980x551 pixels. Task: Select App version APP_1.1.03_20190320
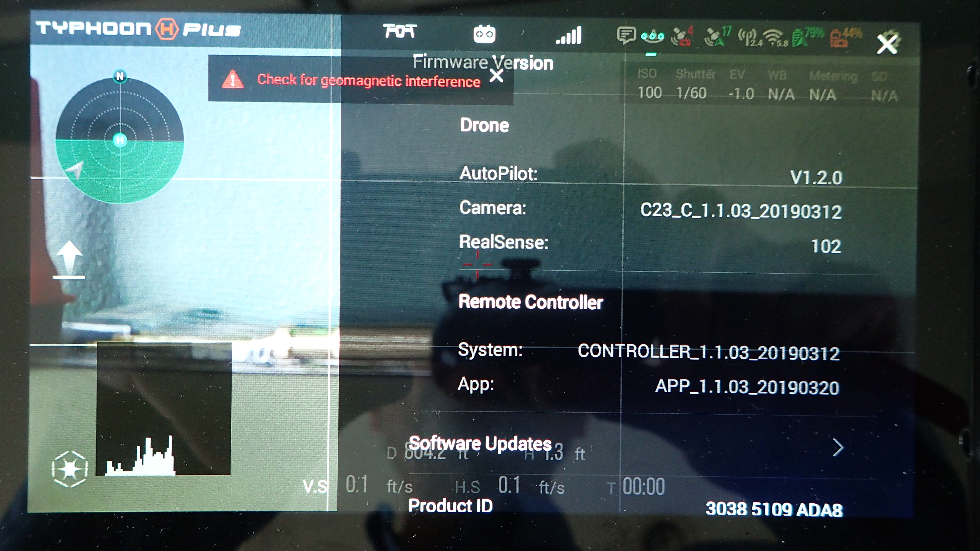point(747,387)
